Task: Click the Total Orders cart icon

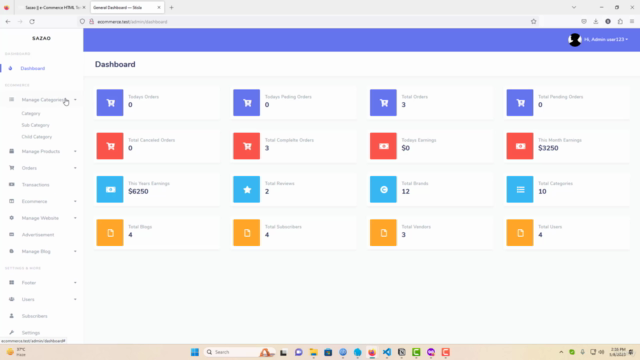Action: pyautogui.click(x=383, y=102)
